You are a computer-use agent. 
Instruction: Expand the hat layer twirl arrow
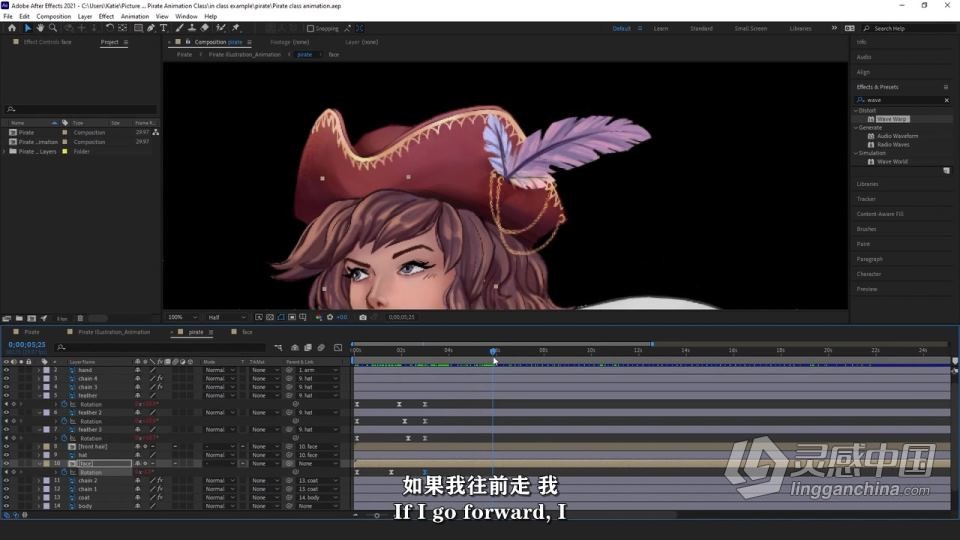click(x=39, y=455)
